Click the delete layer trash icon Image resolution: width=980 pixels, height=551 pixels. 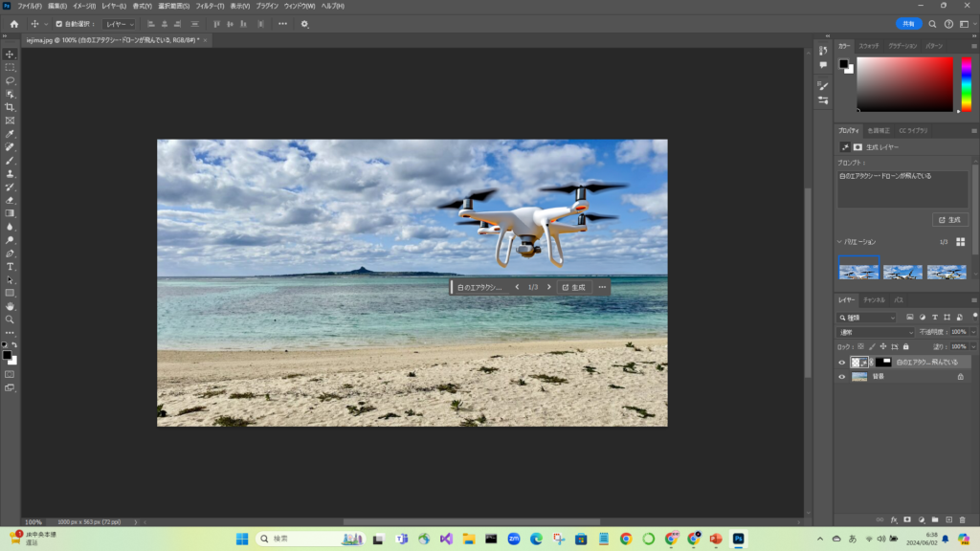960,519
